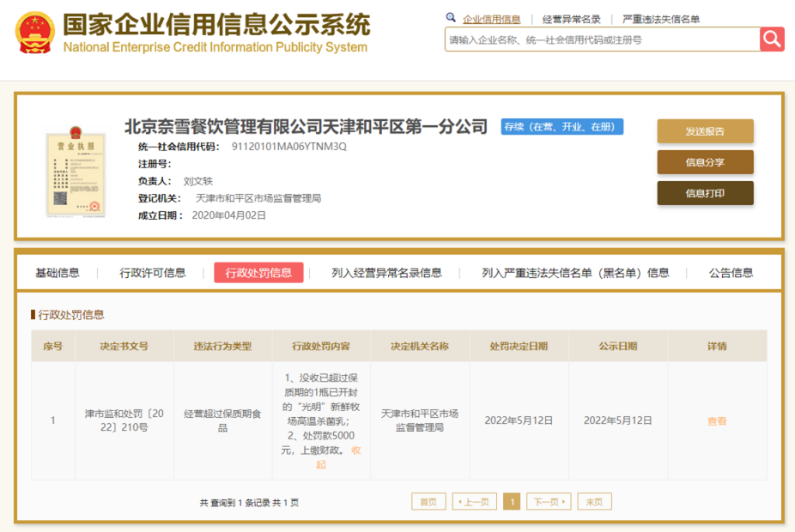Click the 处罚决定日期 column header
795x532 pixels.
[519, 346]
